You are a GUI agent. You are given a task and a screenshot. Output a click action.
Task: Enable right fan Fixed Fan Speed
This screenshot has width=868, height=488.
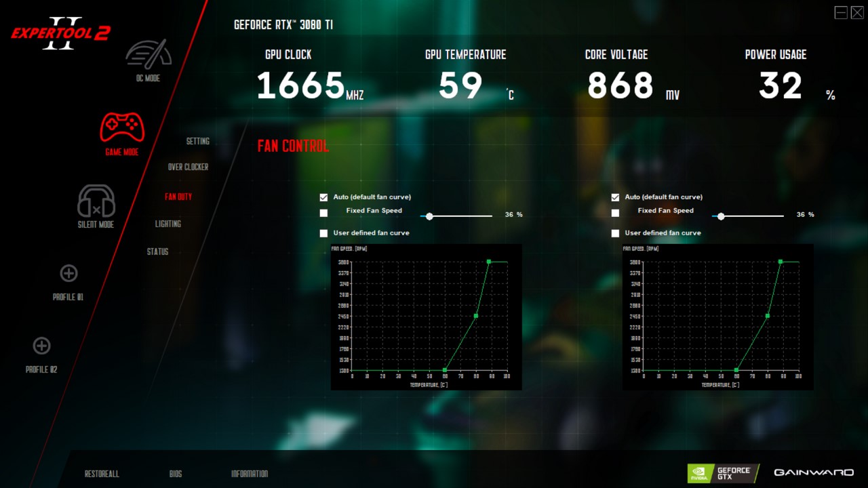pos(615,213)
